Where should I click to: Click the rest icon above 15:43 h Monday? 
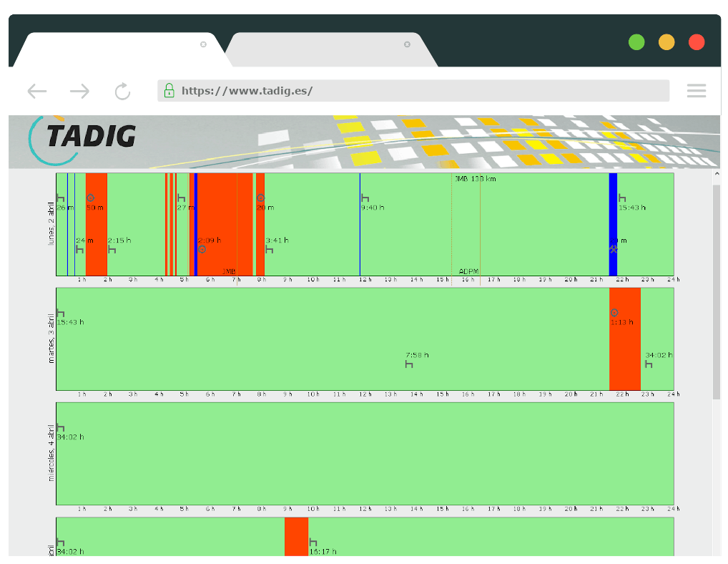[x=622, y=198]
